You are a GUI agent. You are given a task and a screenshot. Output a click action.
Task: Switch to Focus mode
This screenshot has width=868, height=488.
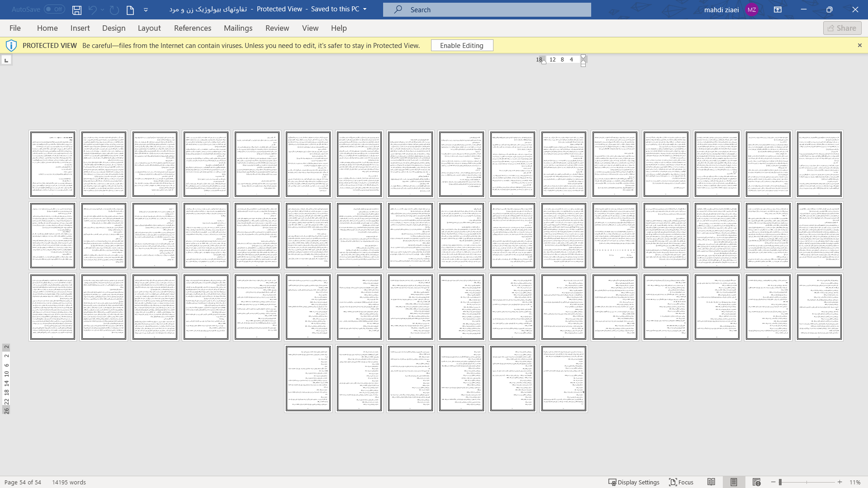tap(681, 482)
